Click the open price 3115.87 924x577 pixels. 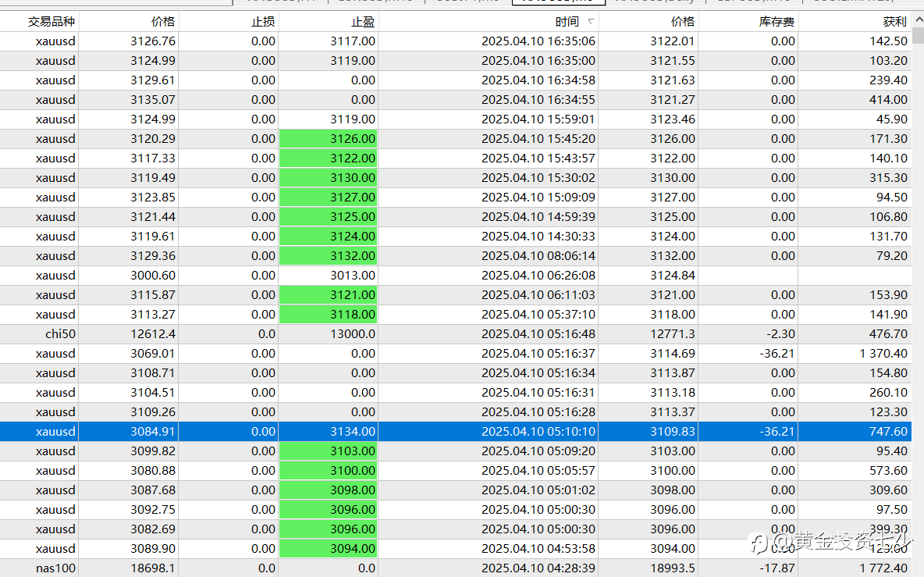153,294
